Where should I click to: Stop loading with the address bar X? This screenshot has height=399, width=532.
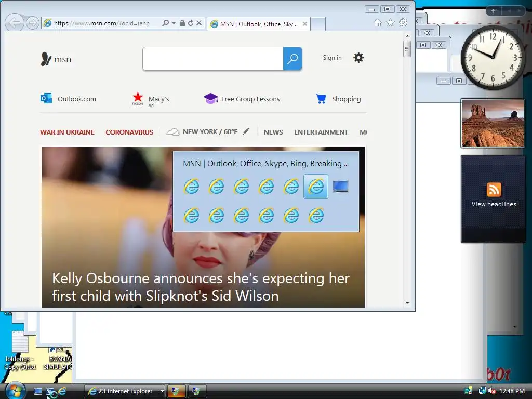tap(199, 23)
